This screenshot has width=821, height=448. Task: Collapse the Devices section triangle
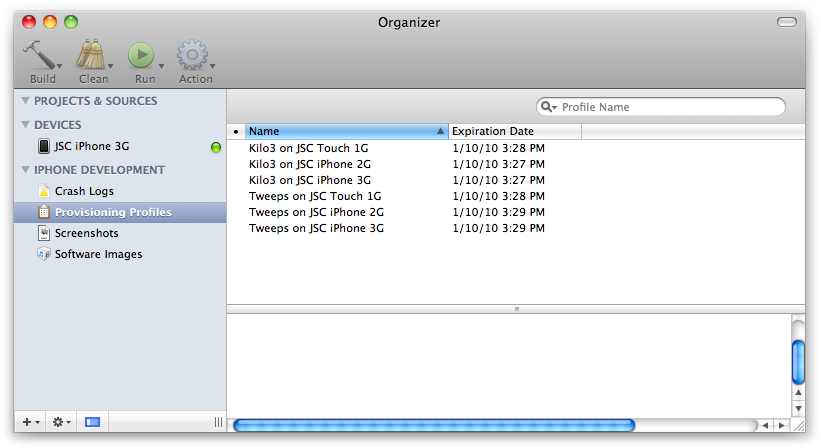click(25, 125)
